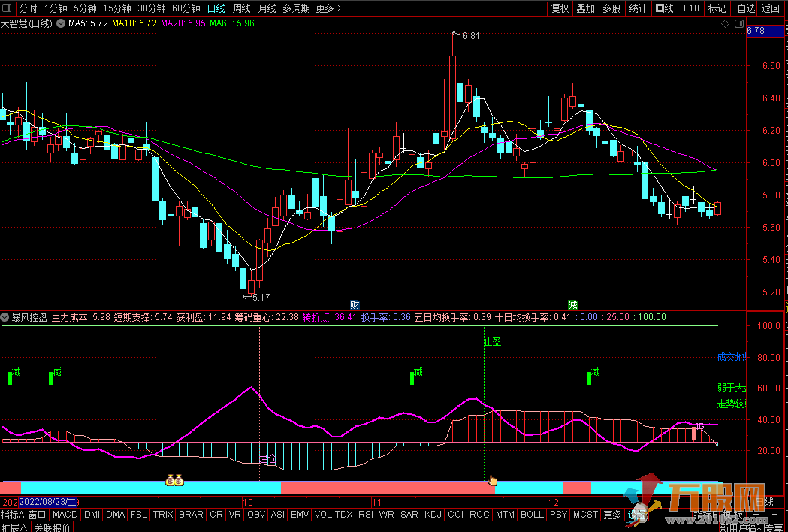788x532 pixels.
Task: Select the ASI indicator
Action: click(278, 515)
